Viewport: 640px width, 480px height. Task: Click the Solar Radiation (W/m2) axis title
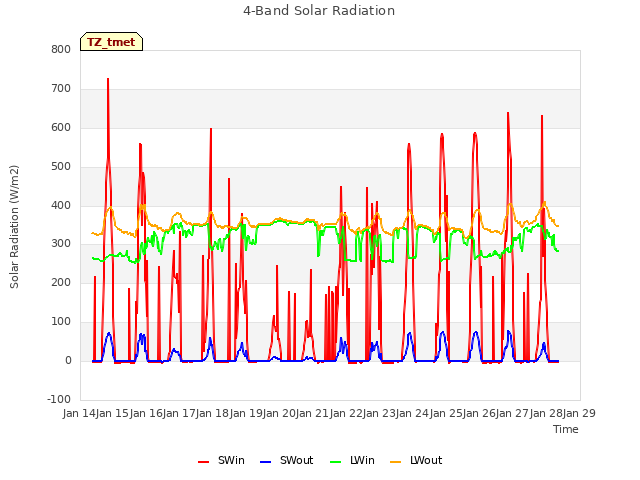(14, 227)
